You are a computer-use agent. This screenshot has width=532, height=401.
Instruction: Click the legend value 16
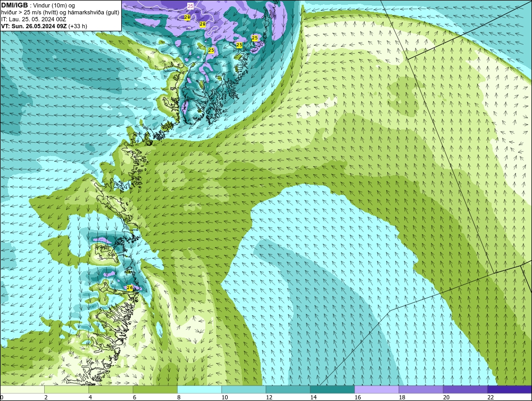[x=358, y=398]
